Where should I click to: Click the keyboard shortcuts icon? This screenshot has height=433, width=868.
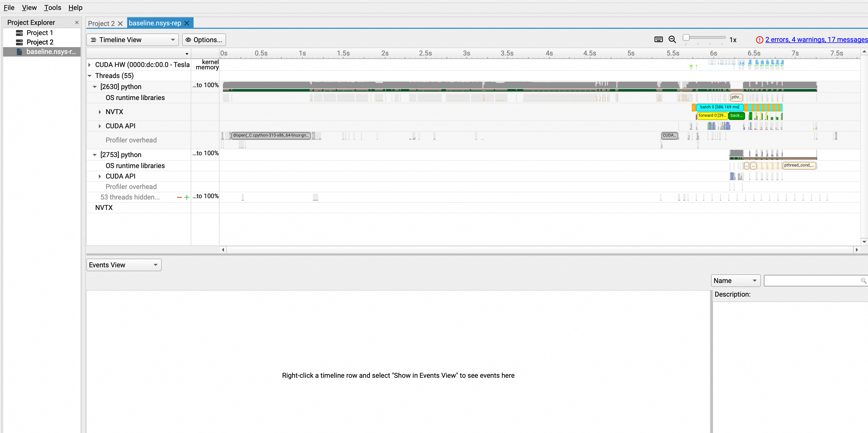point(658,40)
